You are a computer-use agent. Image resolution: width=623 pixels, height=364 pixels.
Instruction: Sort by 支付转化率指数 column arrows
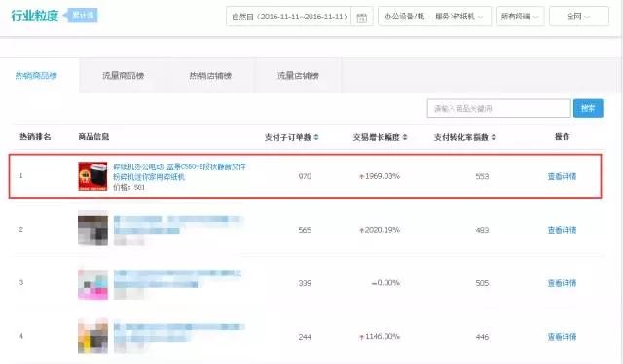pos(494,137)
